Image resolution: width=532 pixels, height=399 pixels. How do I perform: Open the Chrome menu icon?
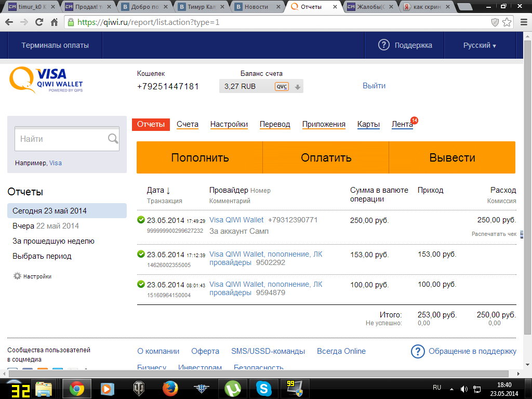[524, 22]
